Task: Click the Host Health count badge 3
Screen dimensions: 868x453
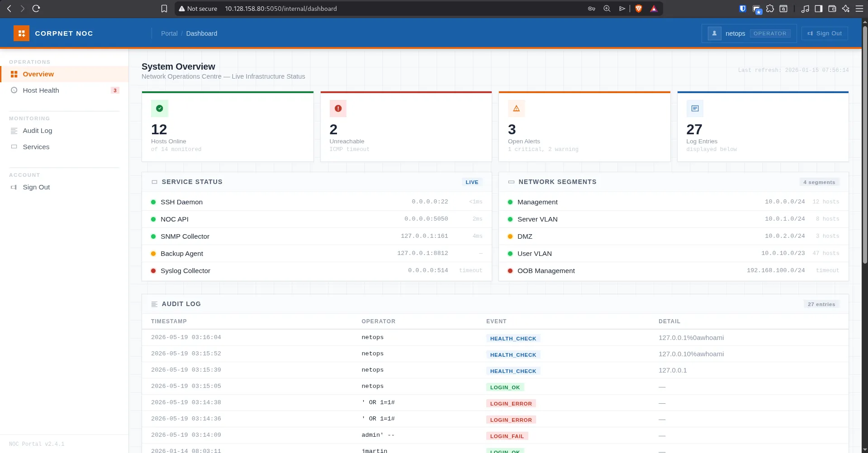Action: tap(115, 90)
